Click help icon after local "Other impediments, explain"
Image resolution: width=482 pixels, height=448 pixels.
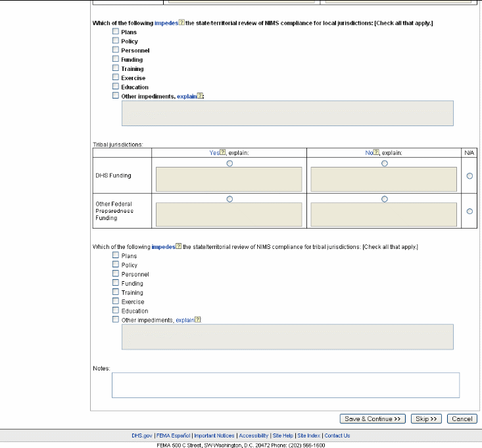click(x=201, y=96)
